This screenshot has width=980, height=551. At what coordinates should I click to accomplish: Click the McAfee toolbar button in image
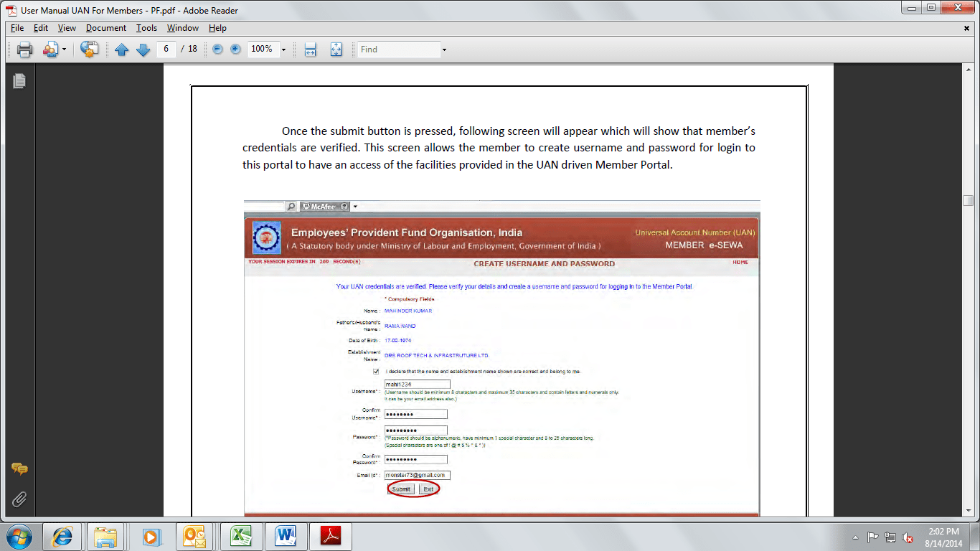pyautogui.click(x=324, y=206)
